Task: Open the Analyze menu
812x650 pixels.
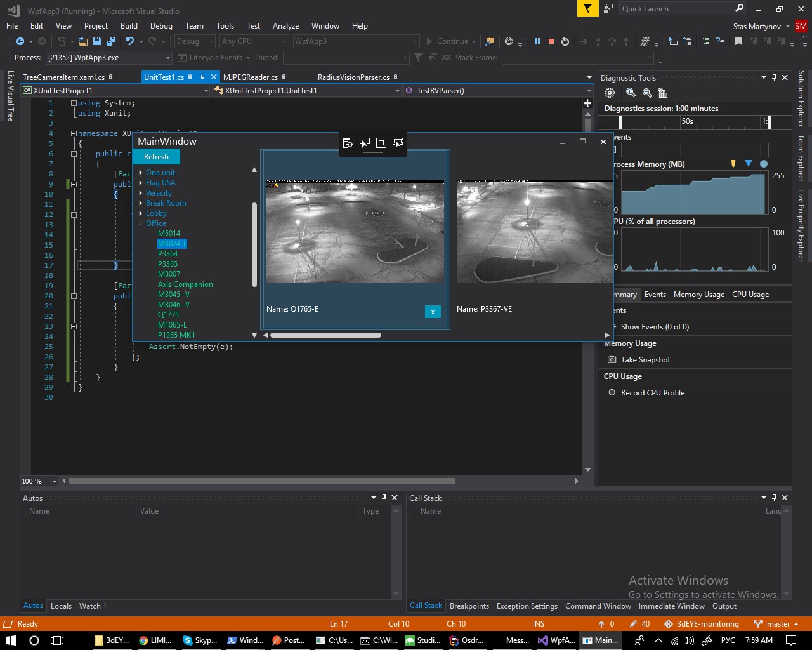Action: pyautogui.click(x=285, y=26)
